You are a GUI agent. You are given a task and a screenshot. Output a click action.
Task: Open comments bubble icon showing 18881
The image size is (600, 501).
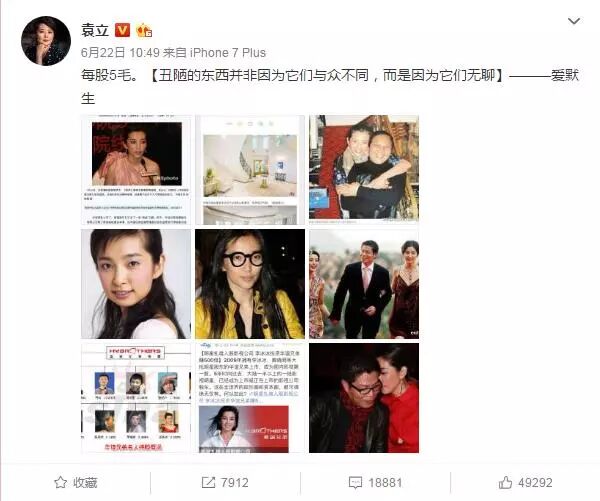point(355,483)
